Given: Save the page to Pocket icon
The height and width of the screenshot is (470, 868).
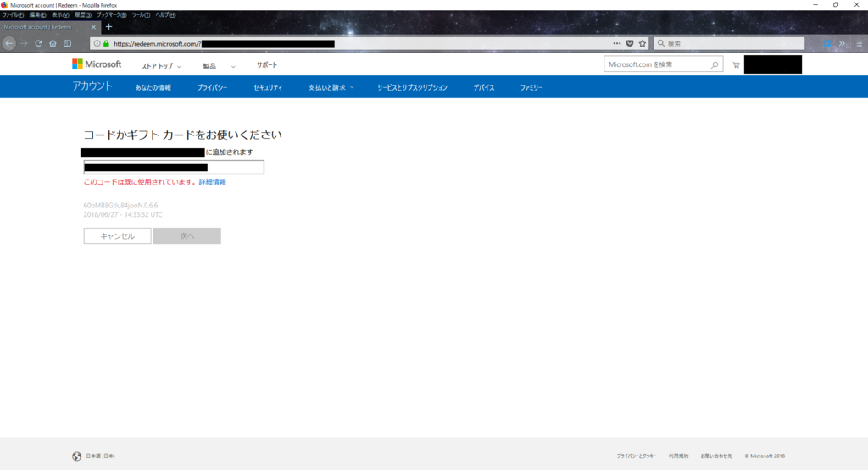Looking at the screenshot, I should coord(630,43).
